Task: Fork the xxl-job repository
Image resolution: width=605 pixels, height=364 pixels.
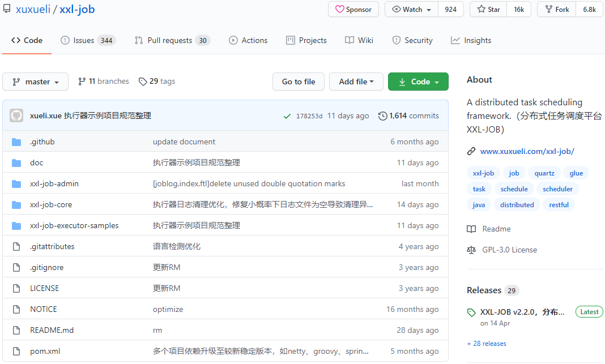Action: 557,9
